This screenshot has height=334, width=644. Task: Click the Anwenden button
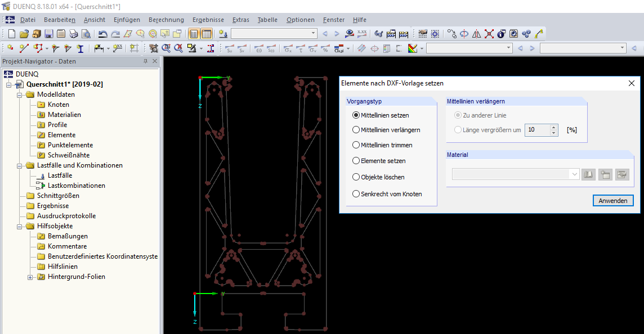[x=613, y=201]
